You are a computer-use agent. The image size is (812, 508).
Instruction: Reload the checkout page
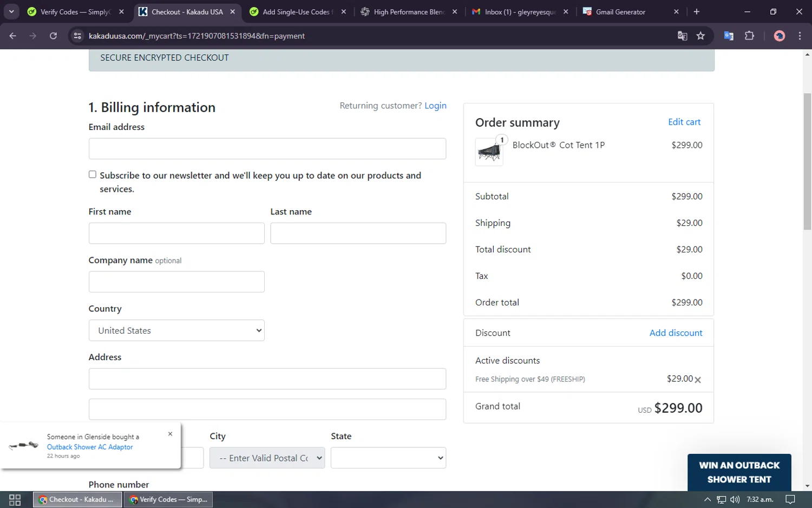coord(53,36)
